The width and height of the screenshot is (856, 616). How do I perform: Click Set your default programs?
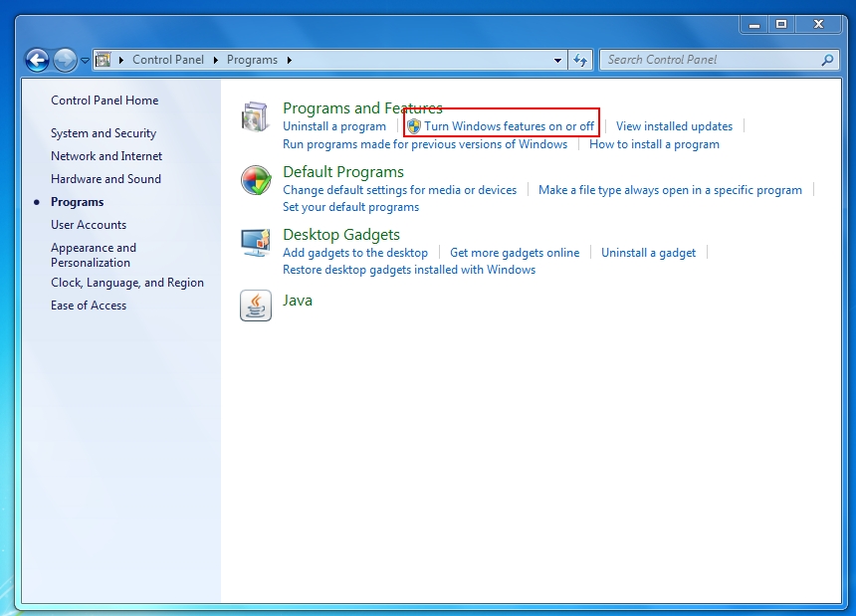(351, 207)
